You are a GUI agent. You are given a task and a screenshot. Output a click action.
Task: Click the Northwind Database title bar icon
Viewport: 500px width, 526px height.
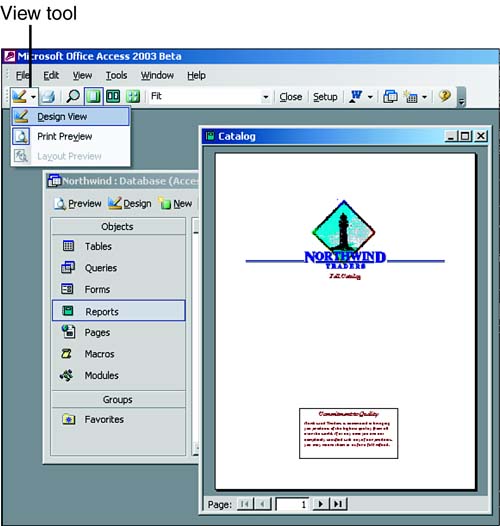click(x=54, y=181)
